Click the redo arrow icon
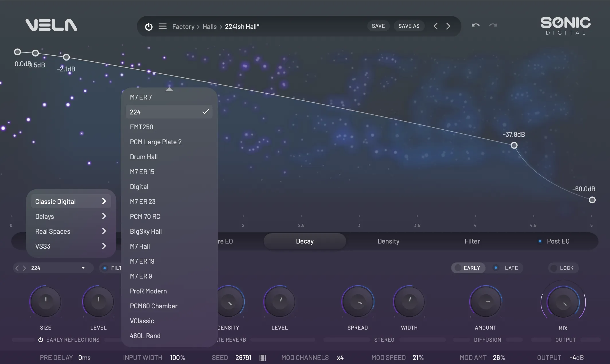Screen dimensions: 610x364 pos(493,25)
